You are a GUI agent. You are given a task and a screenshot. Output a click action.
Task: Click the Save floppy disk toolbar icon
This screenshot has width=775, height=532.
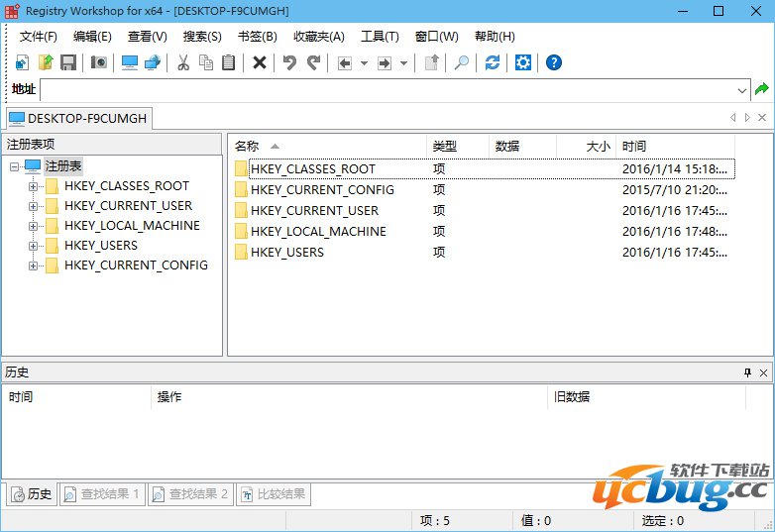click(x=68, y=62)
